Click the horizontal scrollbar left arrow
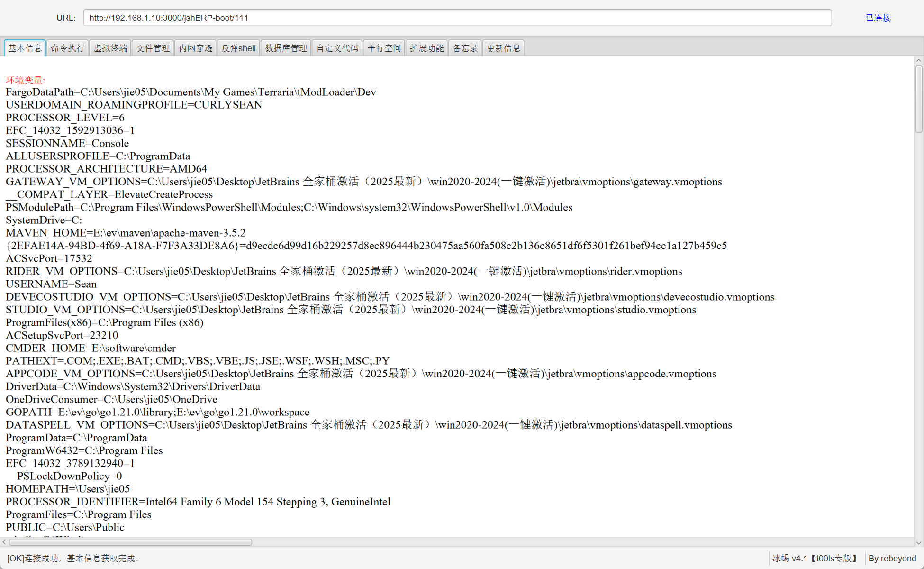Viewport: 924px width, 569px height. 4,542
